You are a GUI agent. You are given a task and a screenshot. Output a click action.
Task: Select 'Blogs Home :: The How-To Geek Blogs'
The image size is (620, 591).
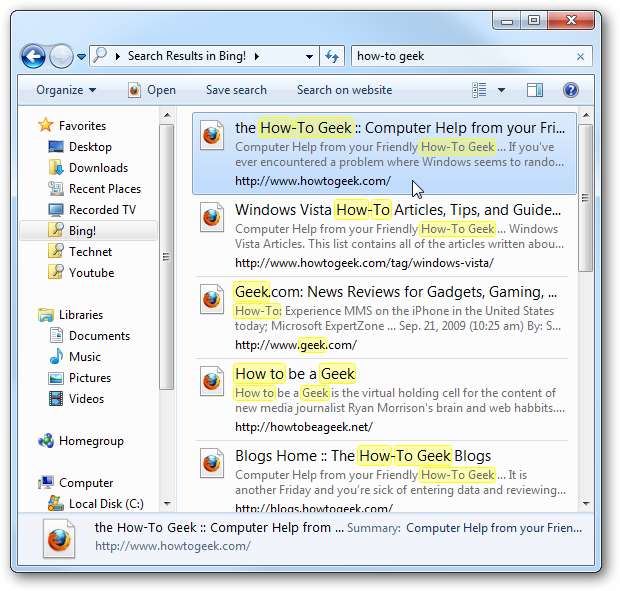point(384,476)
